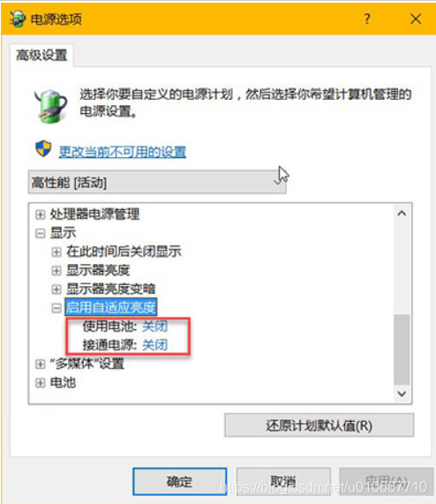The image size is (436, 504).
Task: Expand the "多媒体"设置 node
Action: [x=41, y=365]
